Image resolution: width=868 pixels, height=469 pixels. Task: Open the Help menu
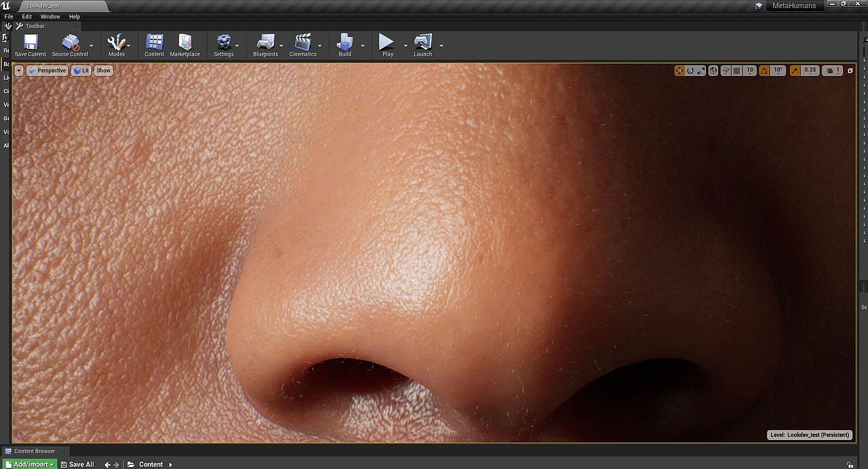point(75,16)
